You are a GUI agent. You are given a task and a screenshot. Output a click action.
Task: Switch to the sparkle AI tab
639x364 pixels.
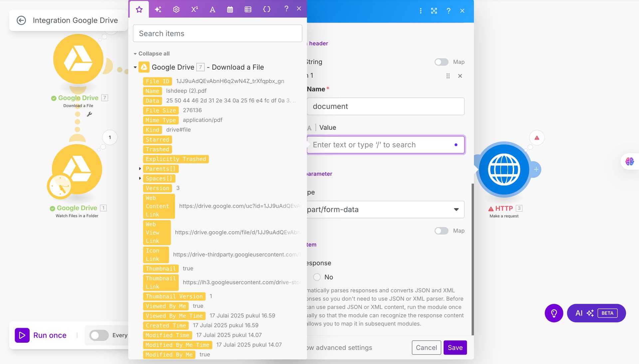coord(158,9)
